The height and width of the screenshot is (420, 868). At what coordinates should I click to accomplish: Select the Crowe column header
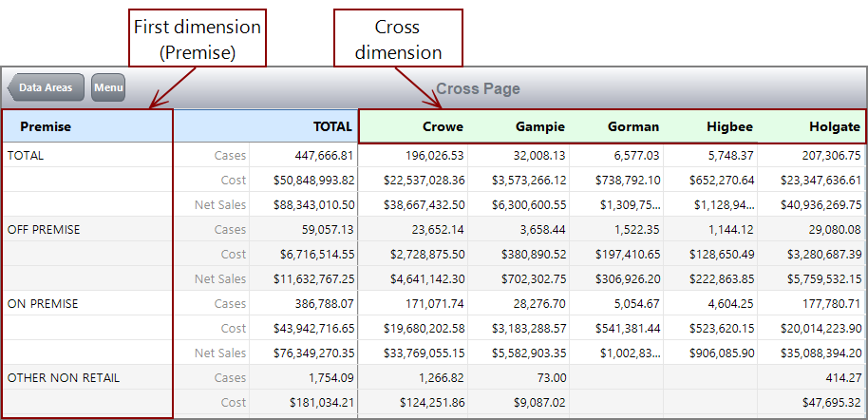tap(443, 126)
